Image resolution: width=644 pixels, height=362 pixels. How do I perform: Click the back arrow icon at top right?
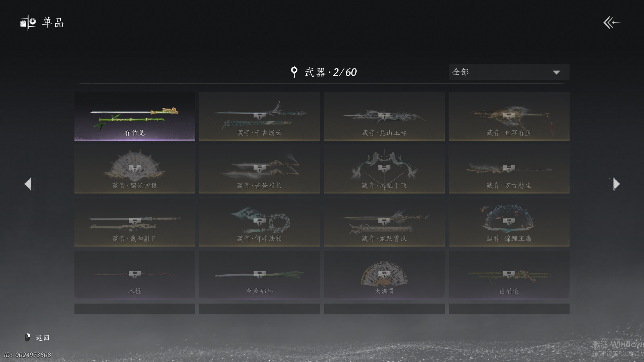(611, 23)
